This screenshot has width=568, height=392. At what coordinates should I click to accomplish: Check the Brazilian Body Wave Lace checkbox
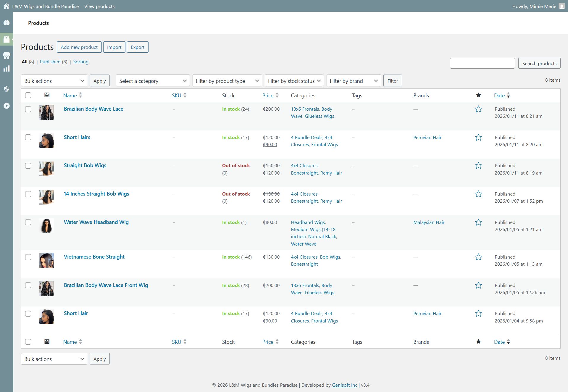click(x=28, y=109)
